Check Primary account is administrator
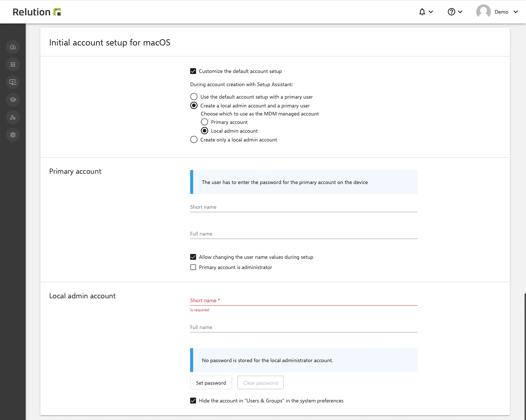 (193, 267)
